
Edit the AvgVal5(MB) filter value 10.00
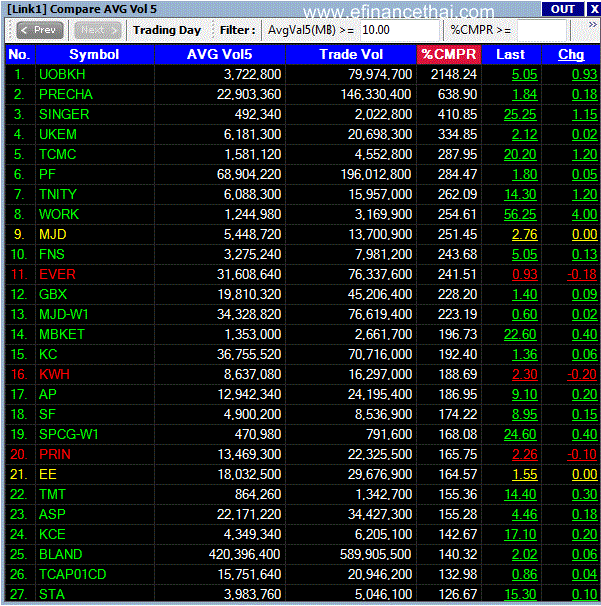[400, 30]
